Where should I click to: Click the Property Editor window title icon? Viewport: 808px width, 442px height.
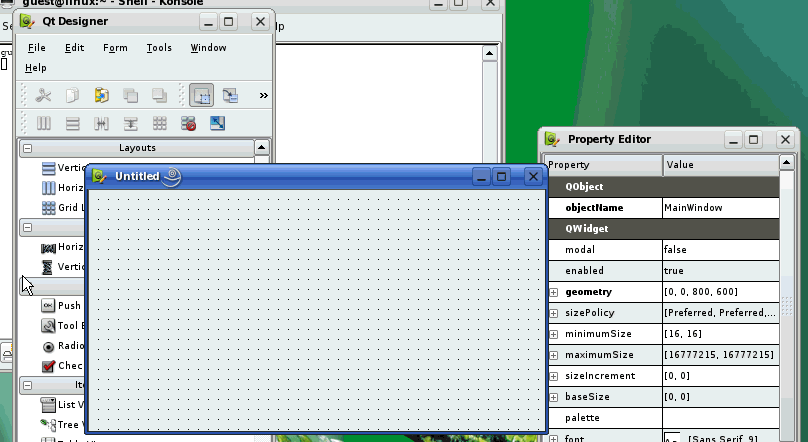552,139
